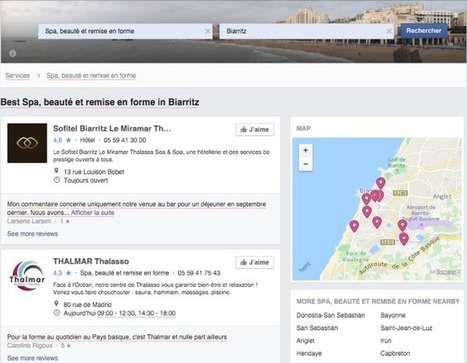Click the Biarritz location input field
This screenshot has width=467, height=363.
click(x=303, y=31)
